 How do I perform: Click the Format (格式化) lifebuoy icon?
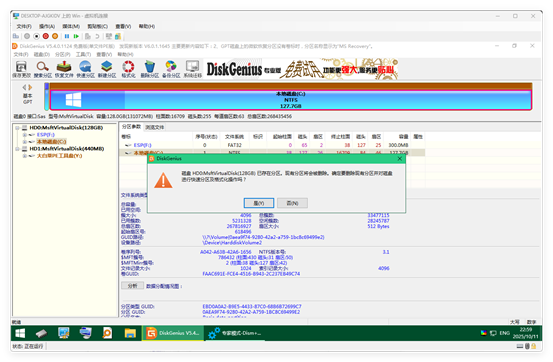coord(128,69)
